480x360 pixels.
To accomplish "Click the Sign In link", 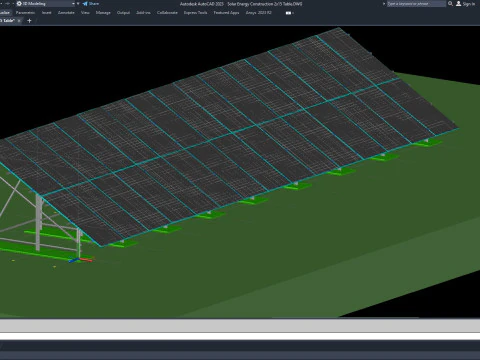I will [x=469, y=4].
